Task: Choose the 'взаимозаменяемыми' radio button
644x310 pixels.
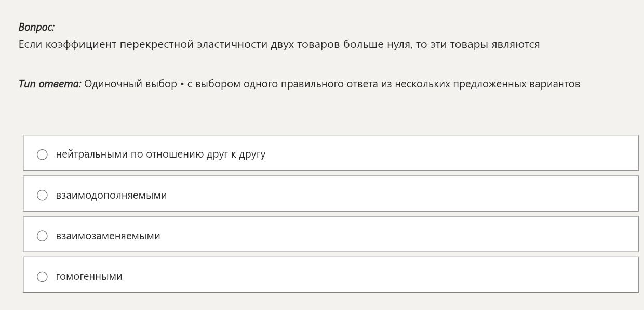Action: tap(42, 236)
